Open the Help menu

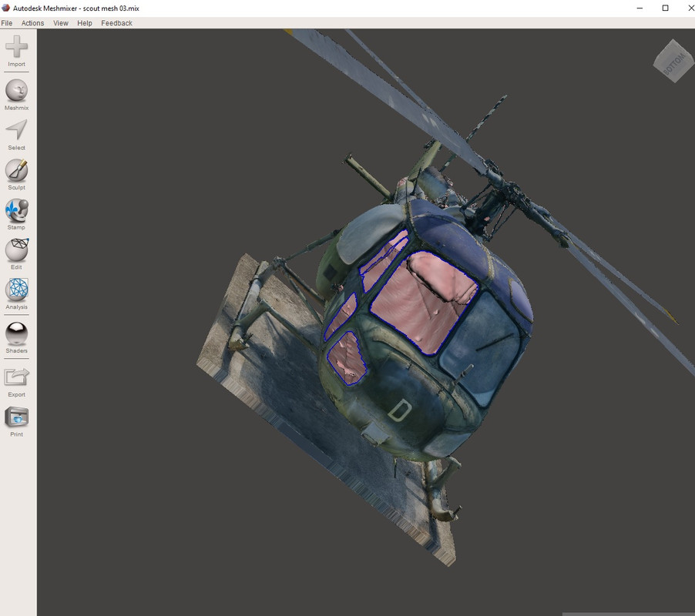(x=85, y=23)
